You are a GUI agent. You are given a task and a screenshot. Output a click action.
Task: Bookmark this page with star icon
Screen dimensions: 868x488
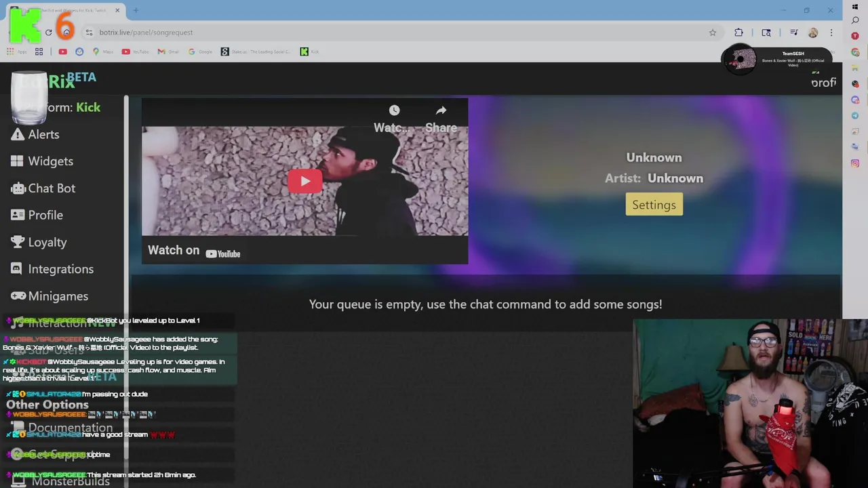(713, 33)
